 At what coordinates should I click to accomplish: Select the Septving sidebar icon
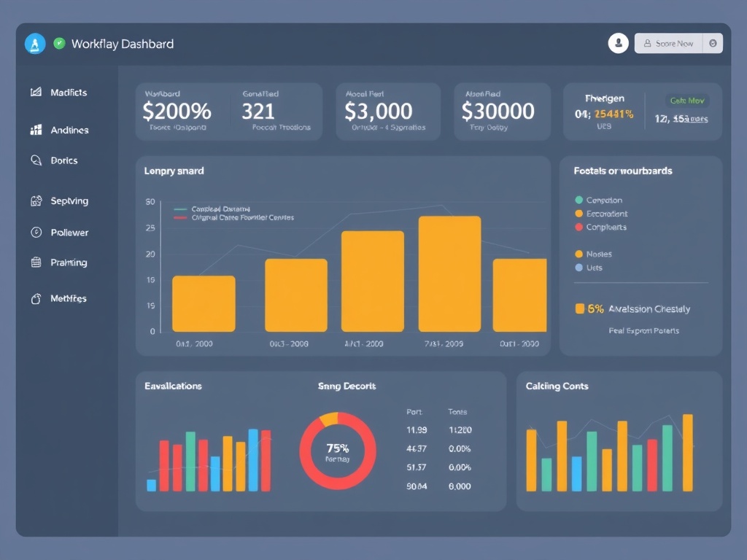pyautogui.click(x=37, y=201)
